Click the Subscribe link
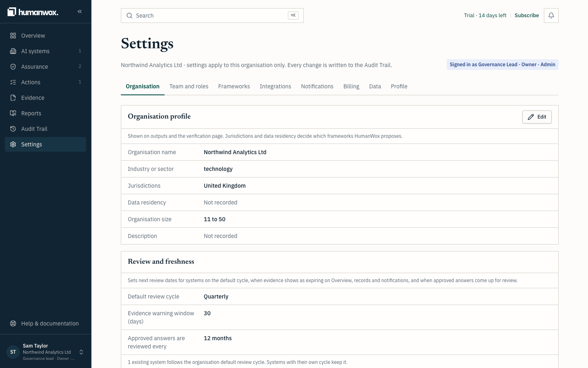This screenshot has height=368, width=588. [x=527, y=16]
